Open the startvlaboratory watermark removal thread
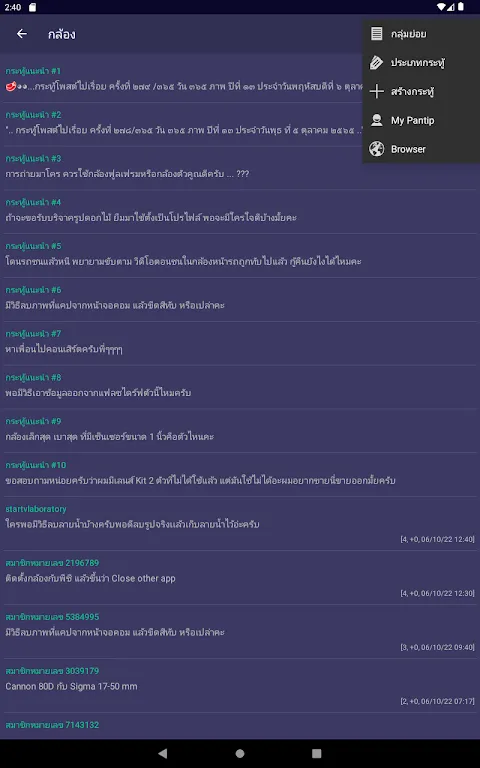480x768 pixels. coord(240,524)
